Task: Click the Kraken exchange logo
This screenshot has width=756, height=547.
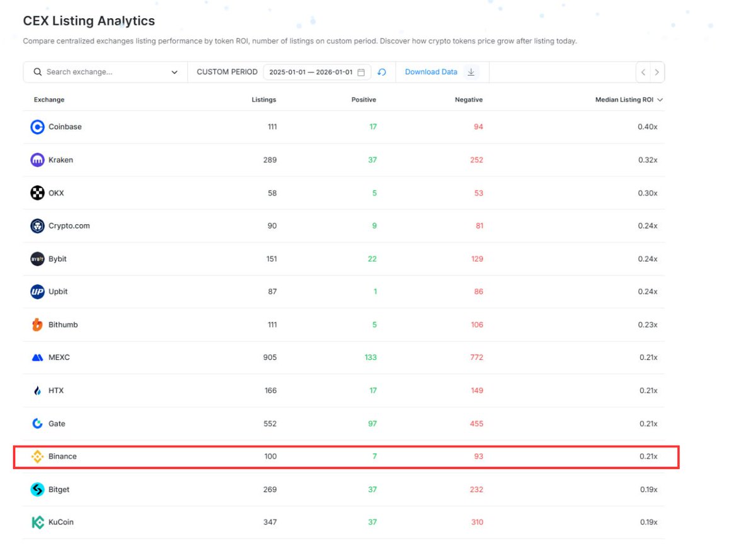Action: [x=38, y=160]
